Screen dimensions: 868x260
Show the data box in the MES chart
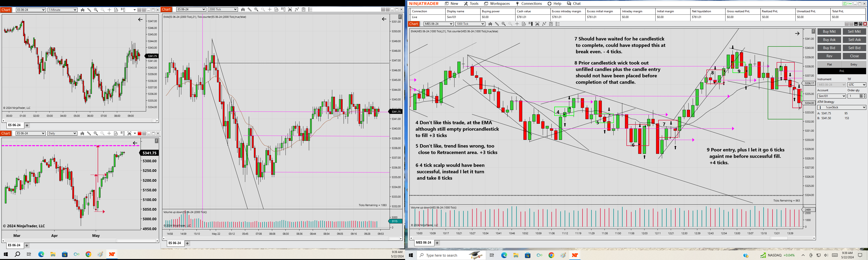tap(524, 24)
